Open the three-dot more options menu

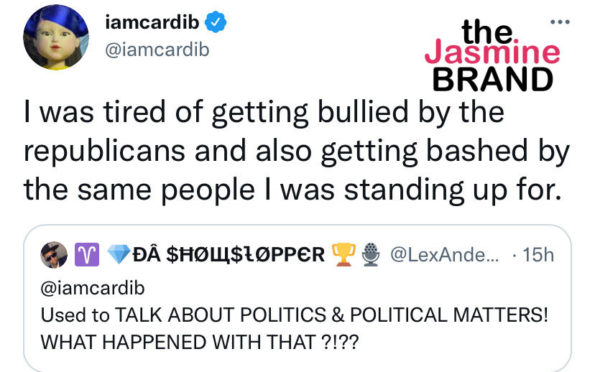[560, 22]
